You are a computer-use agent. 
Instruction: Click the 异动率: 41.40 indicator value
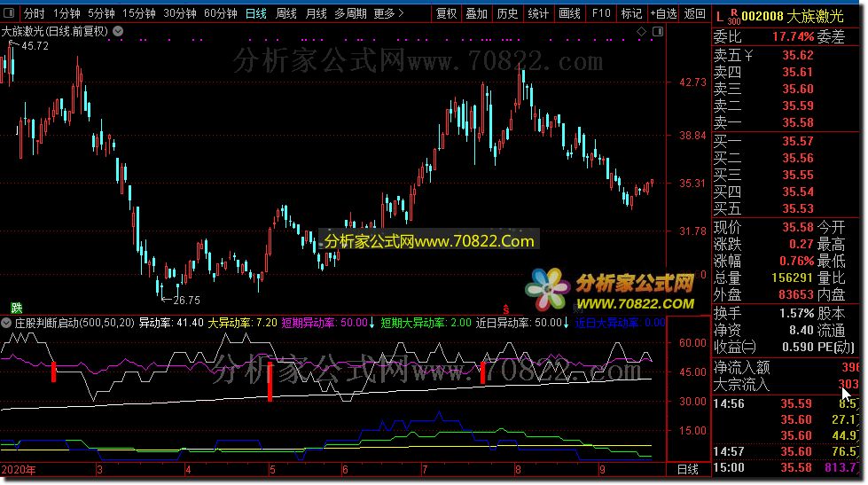coord(170,322)
